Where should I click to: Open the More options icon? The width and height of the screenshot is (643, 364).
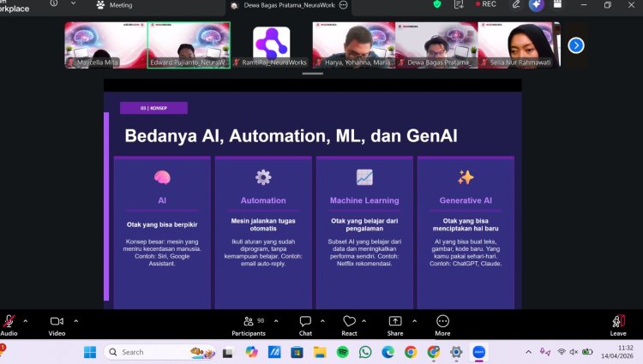442,321
